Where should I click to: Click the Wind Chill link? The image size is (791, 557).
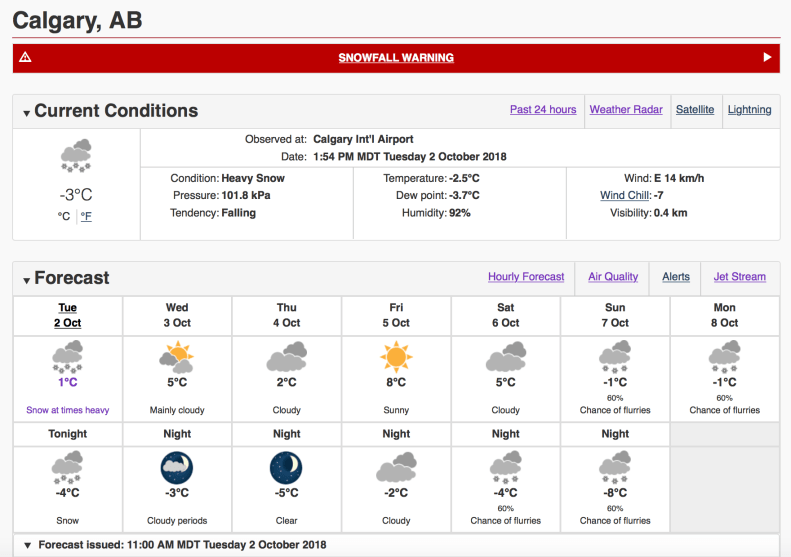tap(625, 196)
